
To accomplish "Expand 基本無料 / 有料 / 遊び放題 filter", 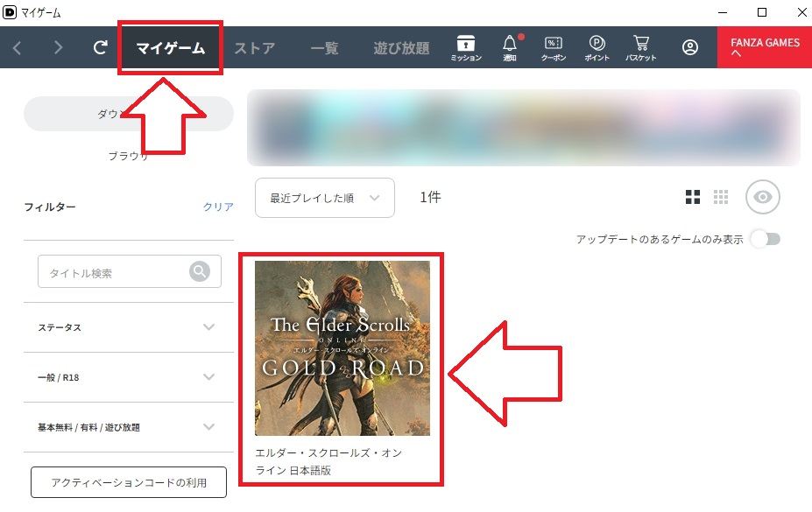I will click(x=129, y=427).
